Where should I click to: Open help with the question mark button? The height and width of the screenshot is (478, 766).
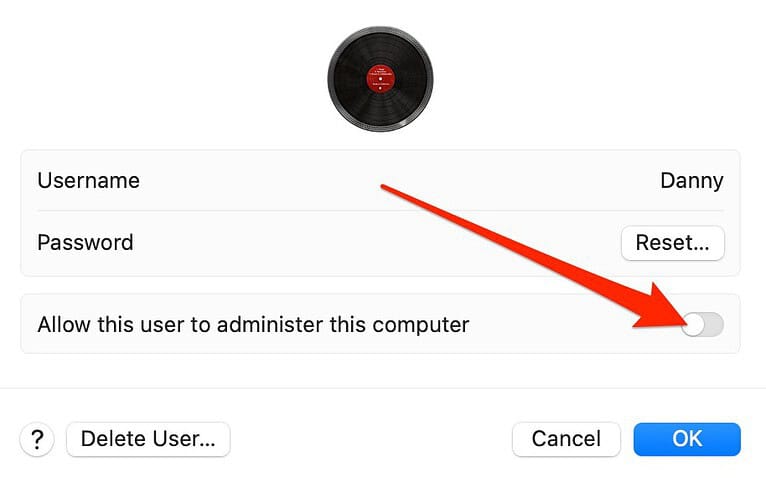pos(37,439)
